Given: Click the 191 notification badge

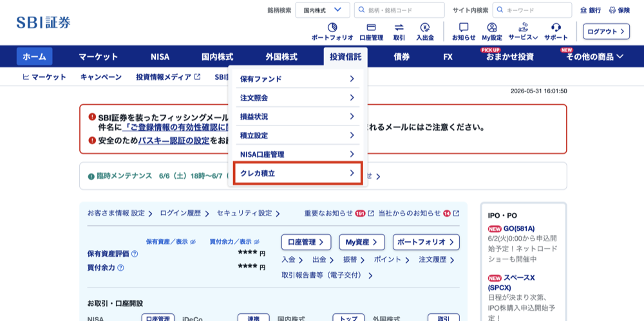Looking at the screenshot, I should click(x=360, y=214).
